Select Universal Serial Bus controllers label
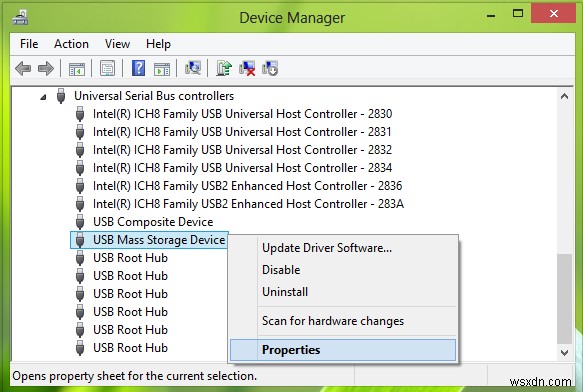This screenshot has width=583, height=392. [x=154, y=96]
